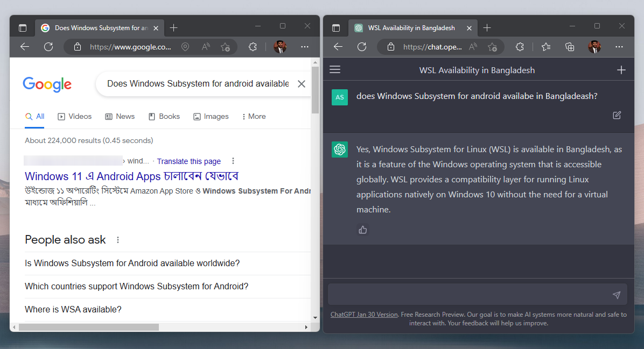Refresh the Google search page
644x349 pixels.
(x=48, y=47)
